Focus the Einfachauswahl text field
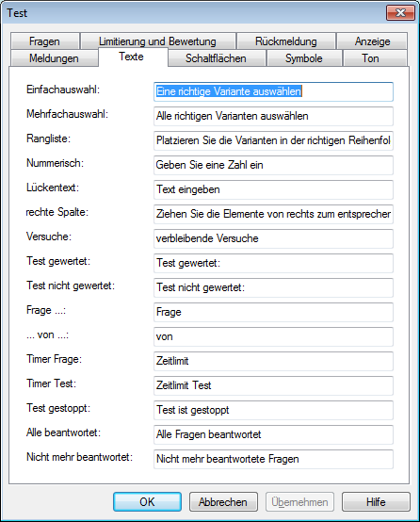 click(273, 91)
